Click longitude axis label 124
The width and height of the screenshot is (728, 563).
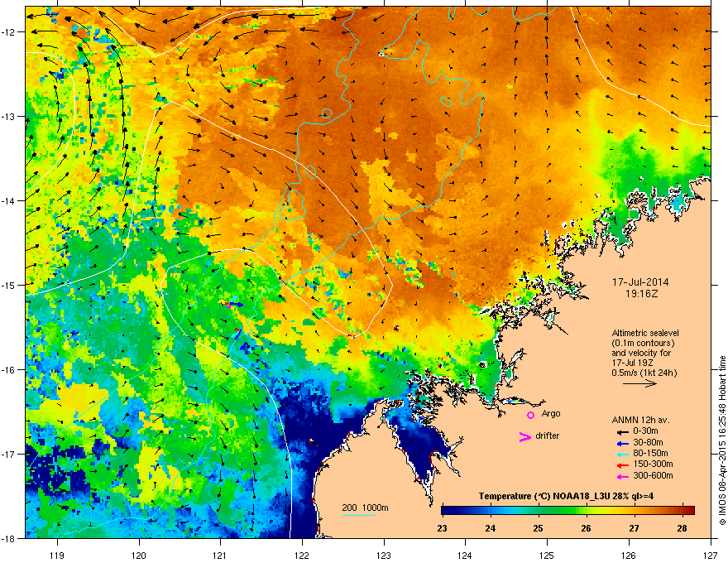(x=465, y=555)
